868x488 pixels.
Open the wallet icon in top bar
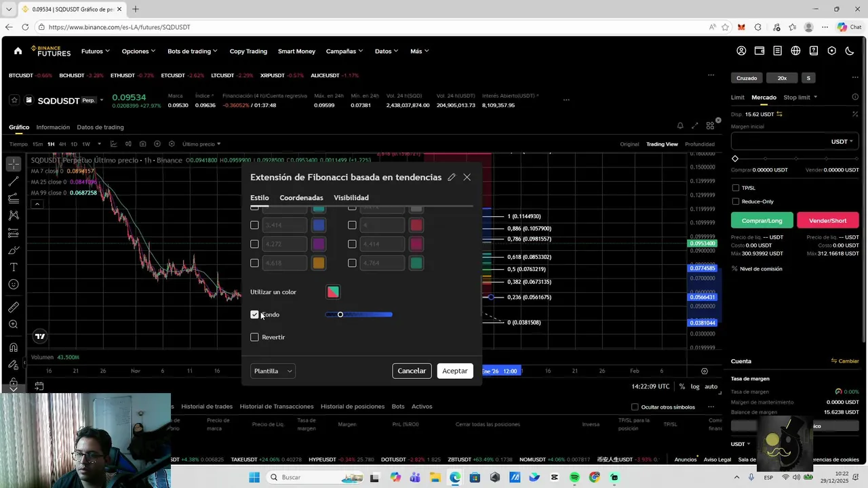[759, 51]
